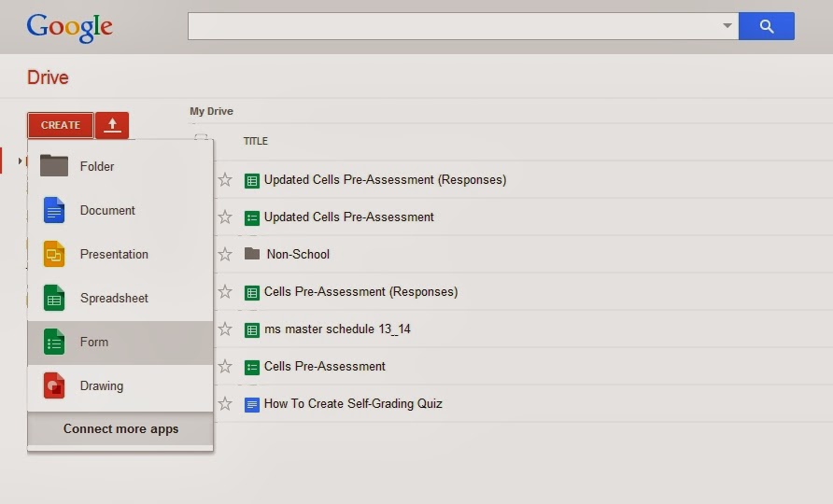Image resolution: width=833 pixels, height=504 pixels.
Task: Open the Updated Cells Pre-Assessment form
Action: [349, 217]
